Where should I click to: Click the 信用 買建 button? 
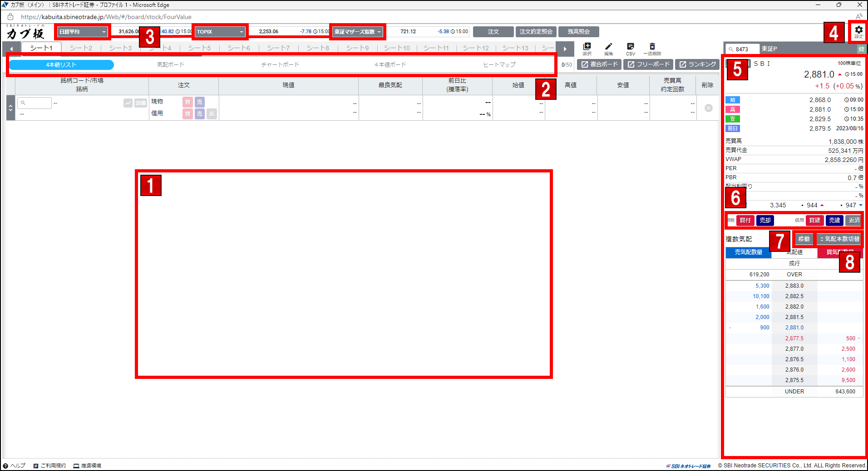click(x=815, y=221)
